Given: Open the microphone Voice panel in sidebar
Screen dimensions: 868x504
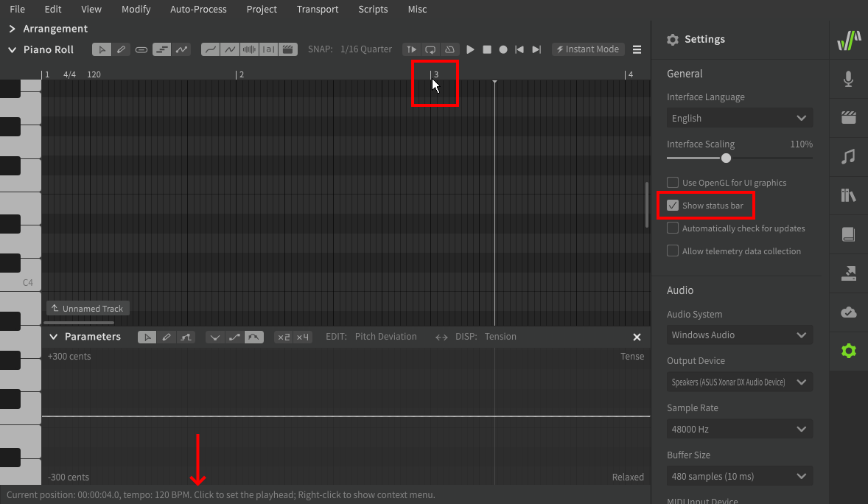Looking at the screenshot, I should (848, 79).
